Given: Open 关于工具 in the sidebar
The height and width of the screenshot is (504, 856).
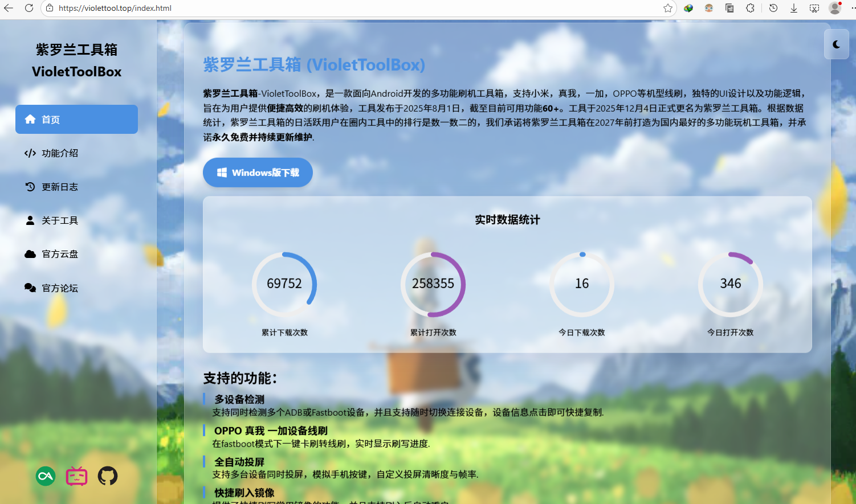Looking at the screenshot, I should 59,220.
